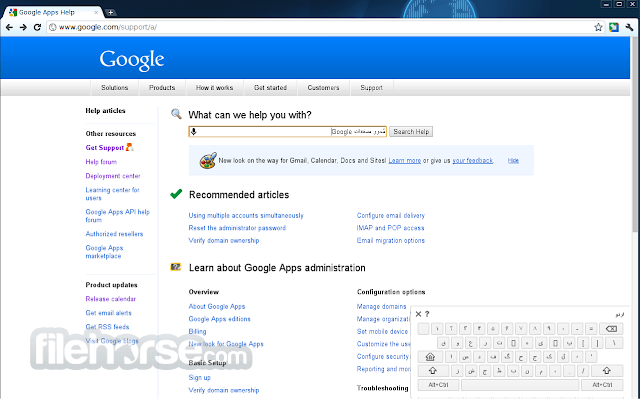Open Verify domain ownership under Recommended articles
The width and height of the screenshot is (640, 400).
(224, 240)
